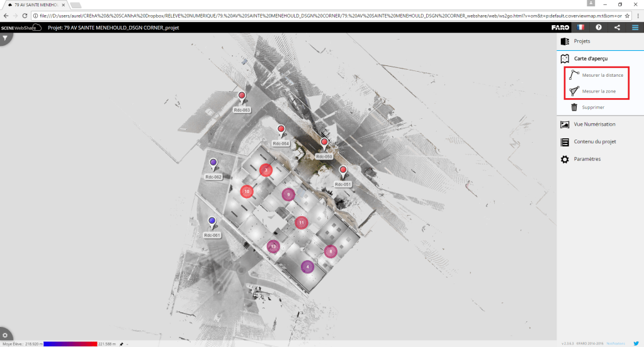
Task: Toggle the pin icon beside elevation legend
Action: 121,344
